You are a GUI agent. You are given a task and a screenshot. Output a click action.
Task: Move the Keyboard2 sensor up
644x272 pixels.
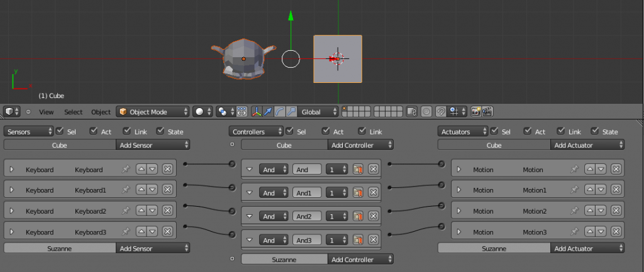coord(142,211)
